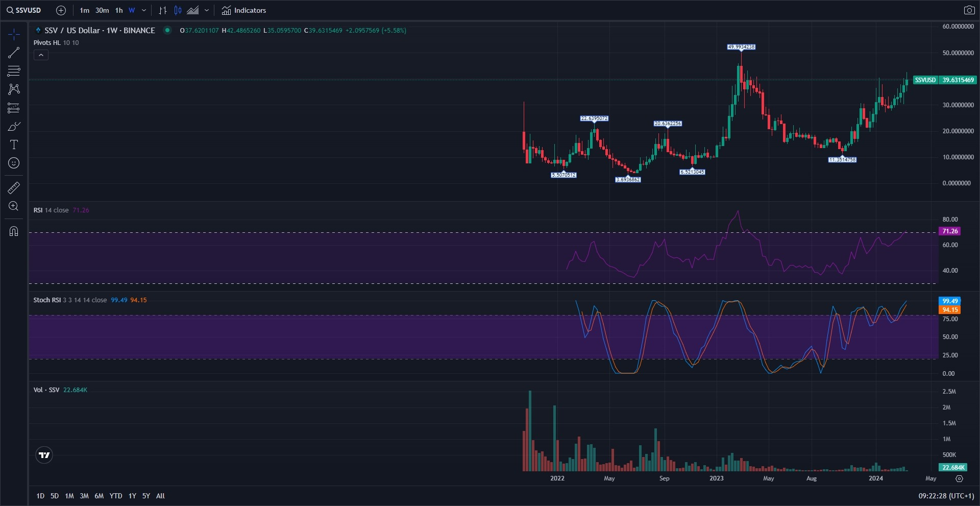Image resolution: width=980 pixels, height=506 pixels.
Task: Click the Pivots HL indicator label
Action: pyautogui.click(x=47, y=43)
